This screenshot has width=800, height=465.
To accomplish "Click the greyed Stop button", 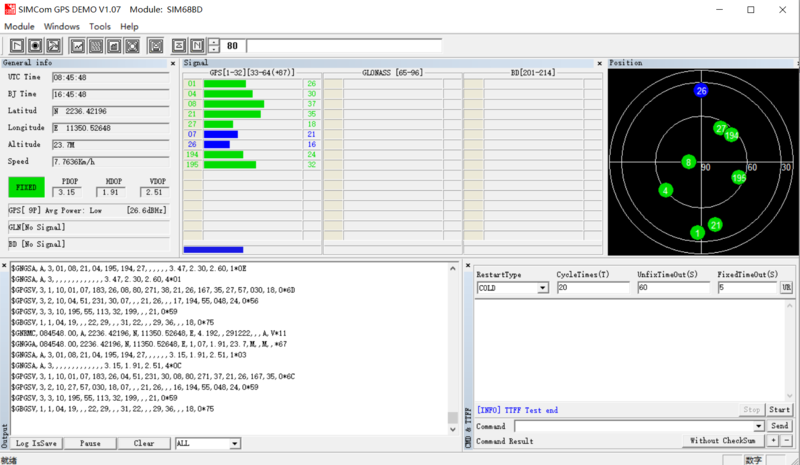I will point(752,409).
